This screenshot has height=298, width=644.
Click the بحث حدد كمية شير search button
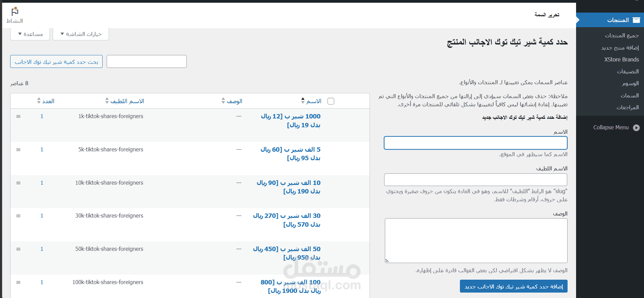pos(56,62)
